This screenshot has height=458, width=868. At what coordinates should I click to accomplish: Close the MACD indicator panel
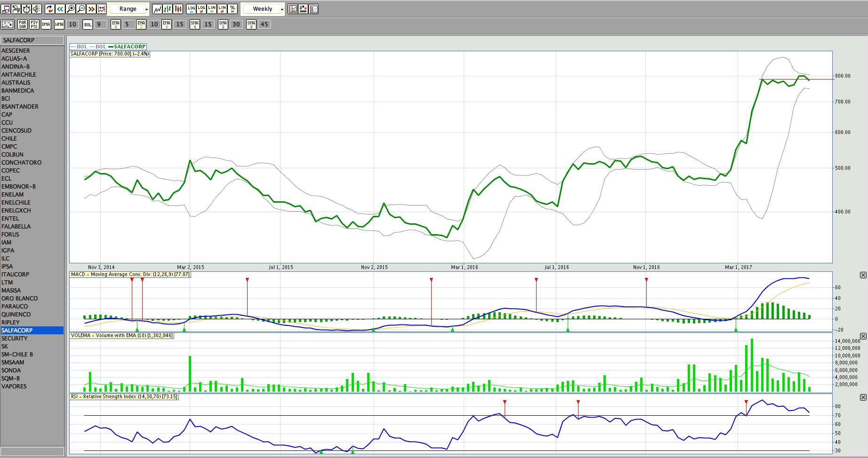pos(863,275)
